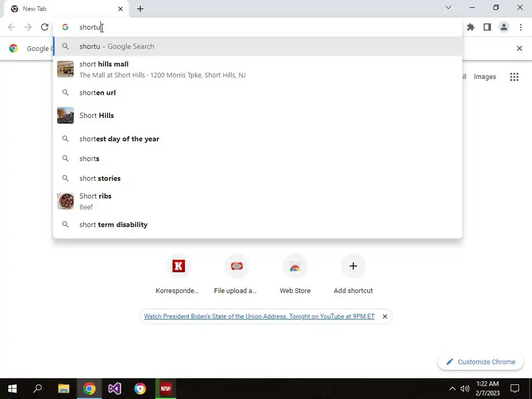
Task: Click the Chrome taskbar icon
Action: point(89,389)
